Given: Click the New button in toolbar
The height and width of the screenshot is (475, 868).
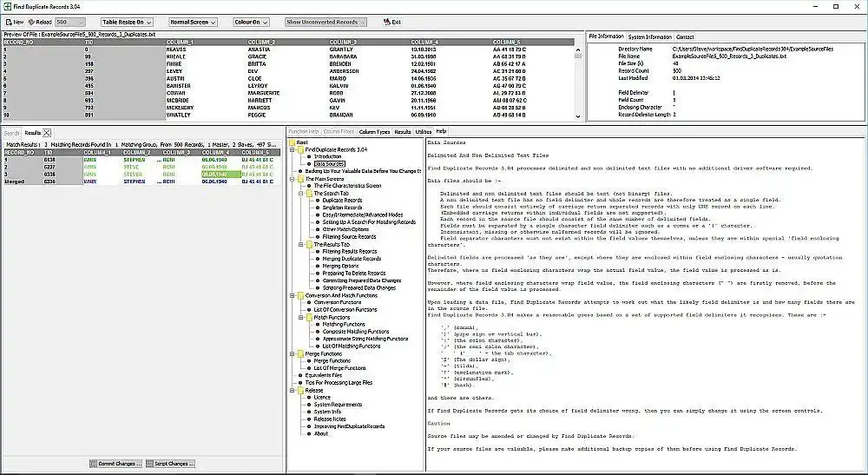Looking at the screenshot, I should point(15,23).
